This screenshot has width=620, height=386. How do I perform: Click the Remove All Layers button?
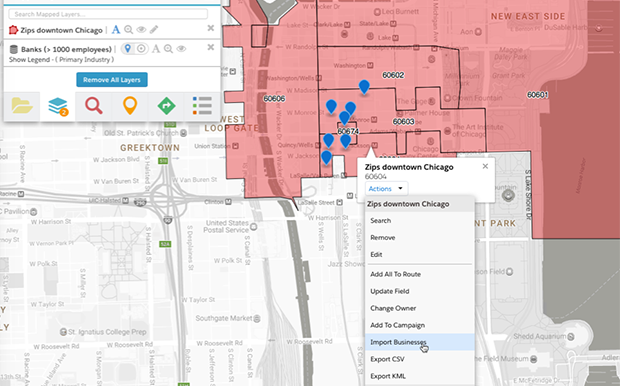112,79
